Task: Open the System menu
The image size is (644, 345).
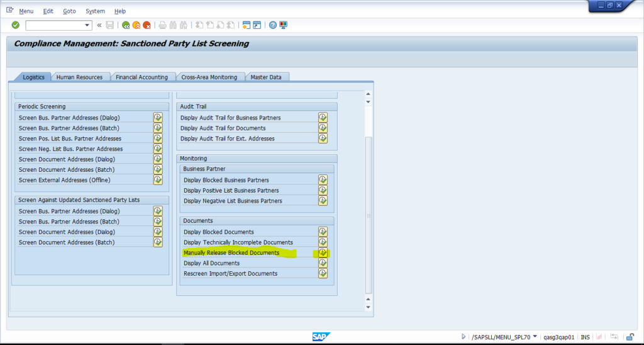Action: tap(96, 11)
